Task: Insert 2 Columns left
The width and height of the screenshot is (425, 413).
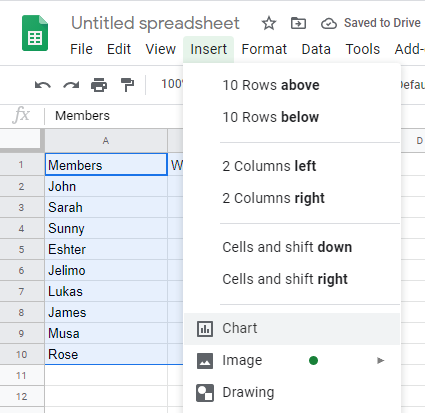Action: coord(292,166)
